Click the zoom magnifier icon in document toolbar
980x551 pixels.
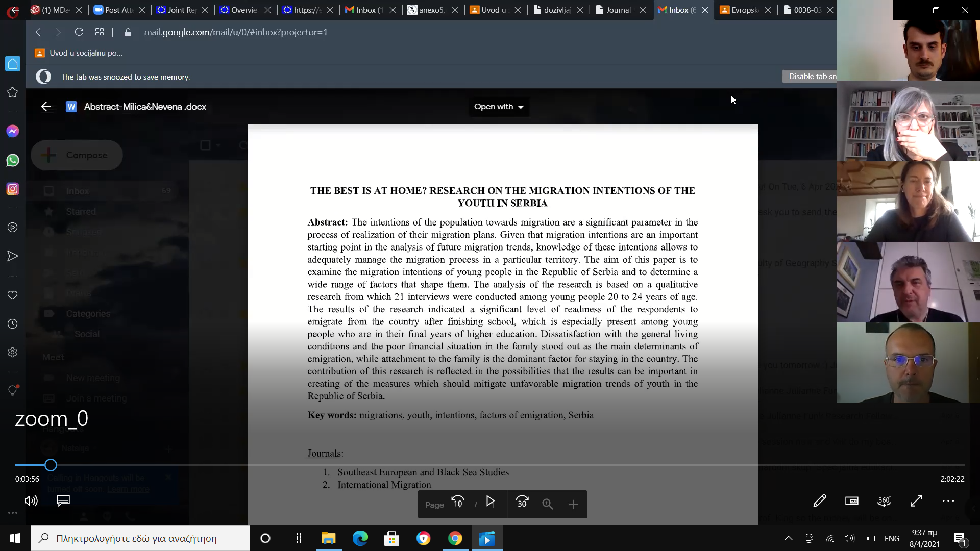[x=548, y=504]
